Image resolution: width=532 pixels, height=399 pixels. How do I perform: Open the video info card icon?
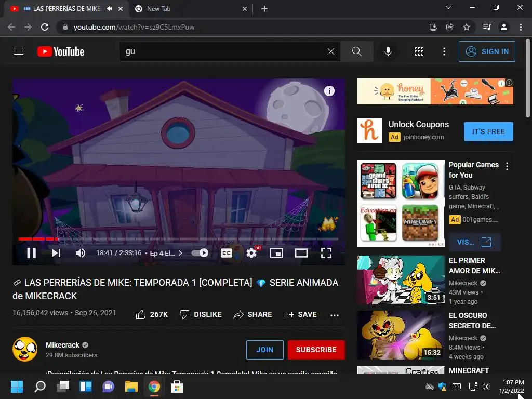[x=329, y=91]
